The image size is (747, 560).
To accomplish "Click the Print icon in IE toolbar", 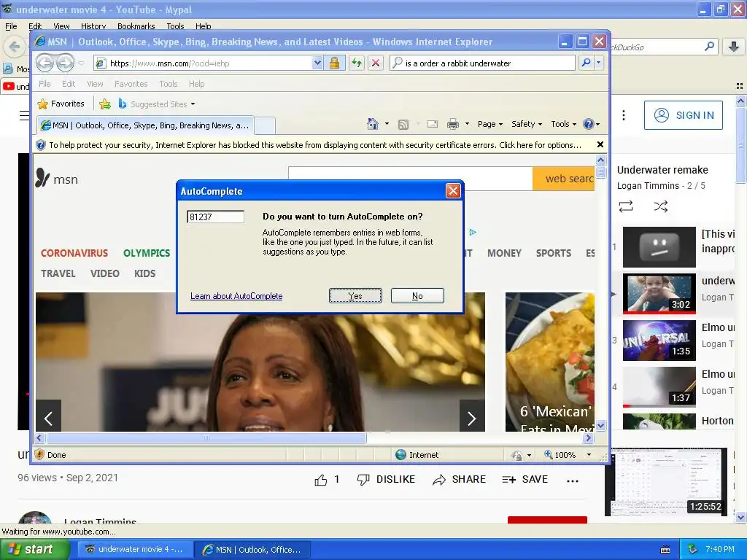I will coord(452,124).
